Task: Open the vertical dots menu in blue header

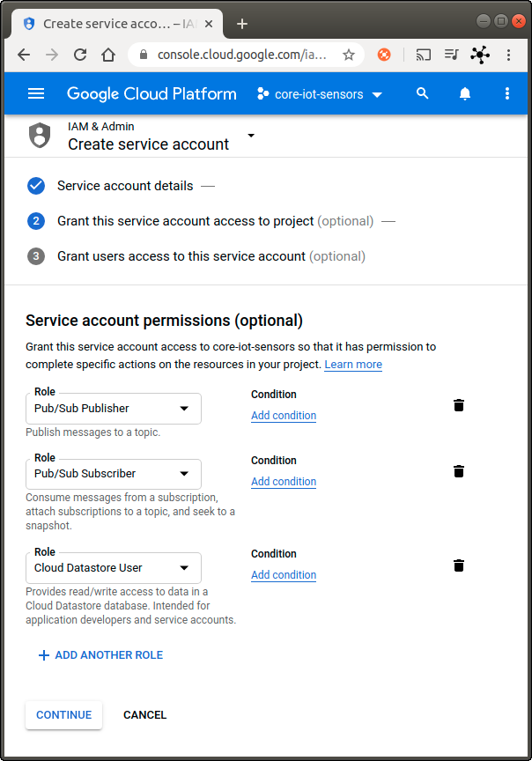Action: tap(506, 93)
